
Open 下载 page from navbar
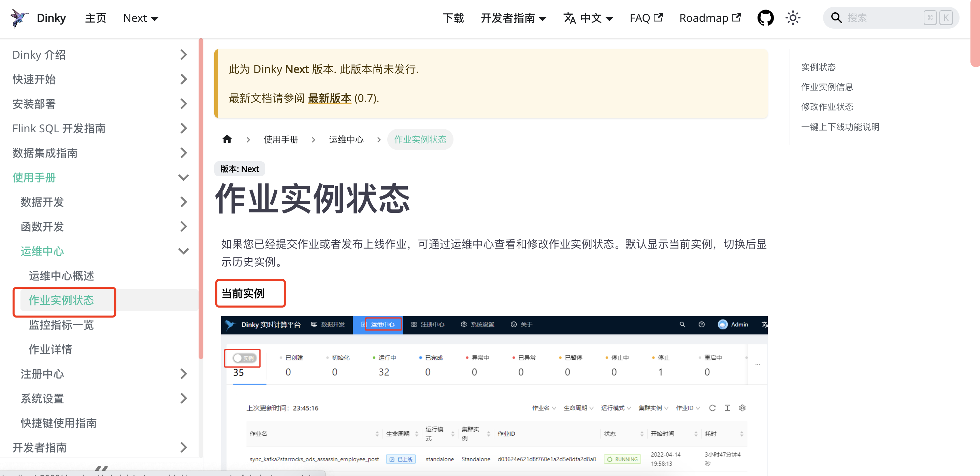click(453, 18)
